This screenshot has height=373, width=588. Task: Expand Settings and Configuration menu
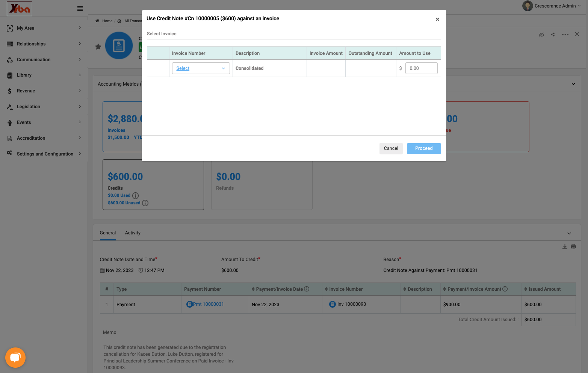click(x=44, y=154)
